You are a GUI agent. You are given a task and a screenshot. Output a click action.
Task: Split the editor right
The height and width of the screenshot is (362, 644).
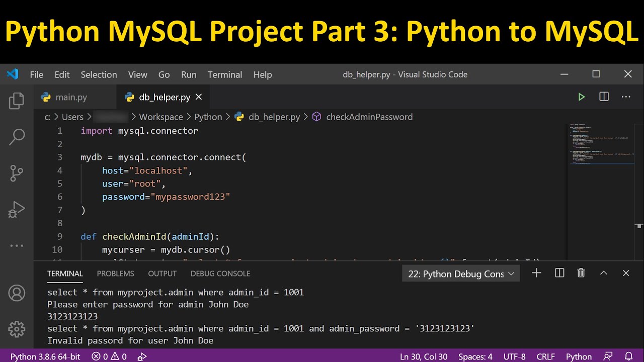(x=604, y=97)
